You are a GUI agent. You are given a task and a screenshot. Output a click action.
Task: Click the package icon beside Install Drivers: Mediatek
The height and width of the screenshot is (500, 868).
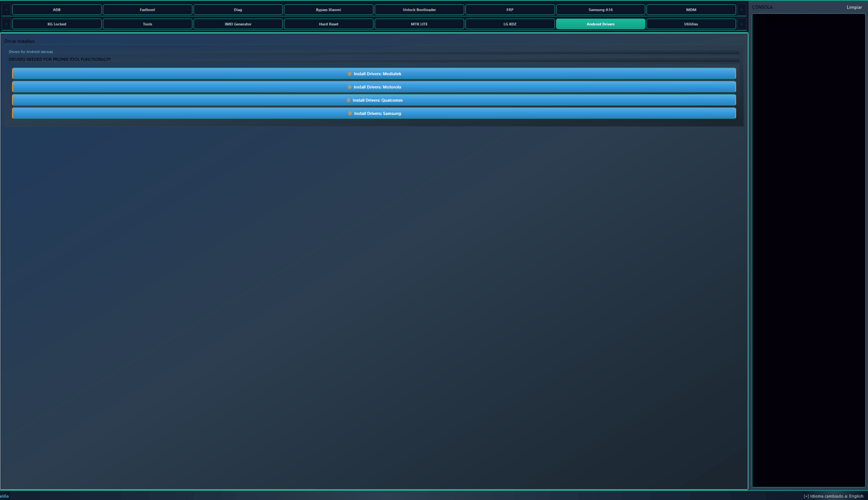[x=349, y=74]
